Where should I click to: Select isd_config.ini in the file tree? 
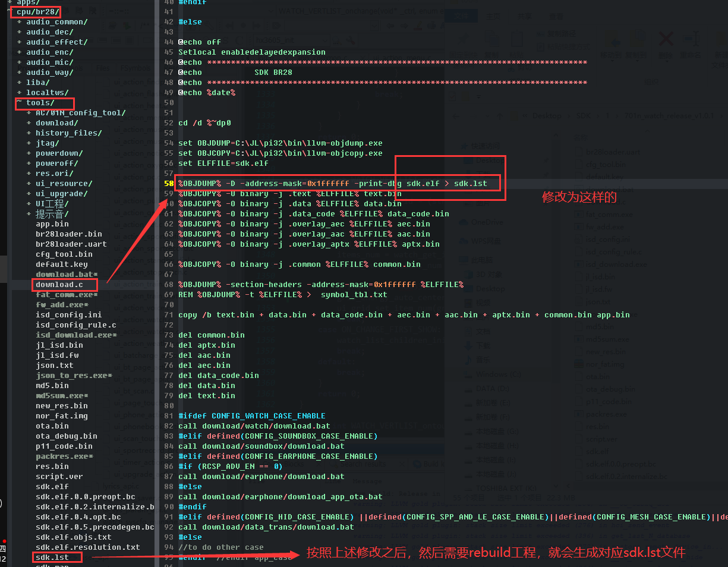tap(69, 315)
